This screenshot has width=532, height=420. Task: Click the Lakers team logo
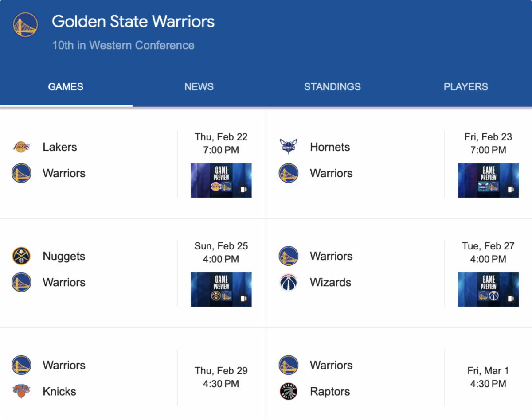(21, 147)
